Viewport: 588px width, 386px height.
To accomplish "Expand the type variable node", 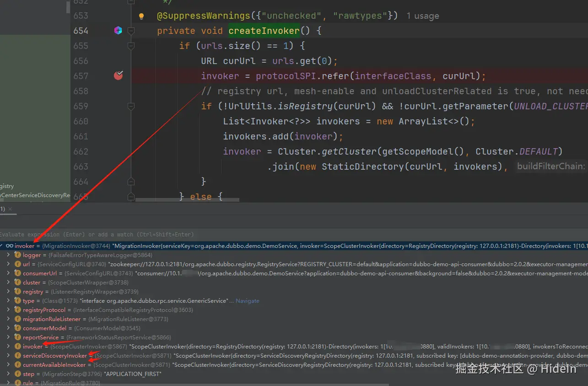I will [8, 301].
